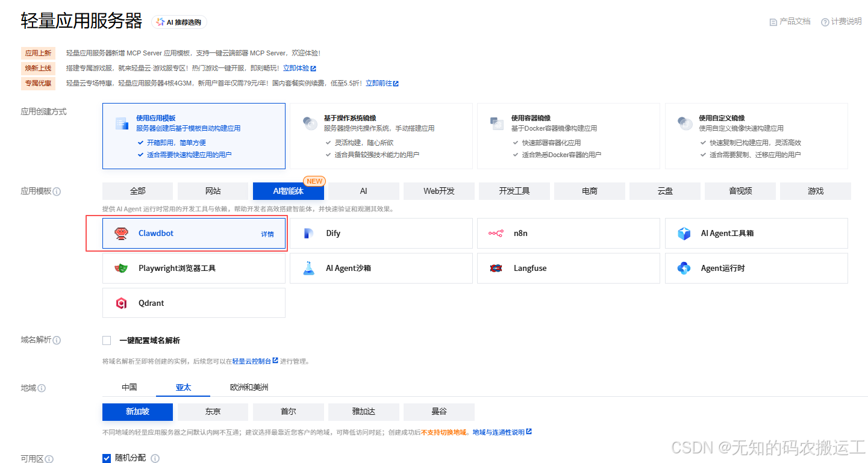This screenshot has height=463, width=868.
Task: Enable the 一键配置域名解析 checkbox
Action: tap(107, 341)
